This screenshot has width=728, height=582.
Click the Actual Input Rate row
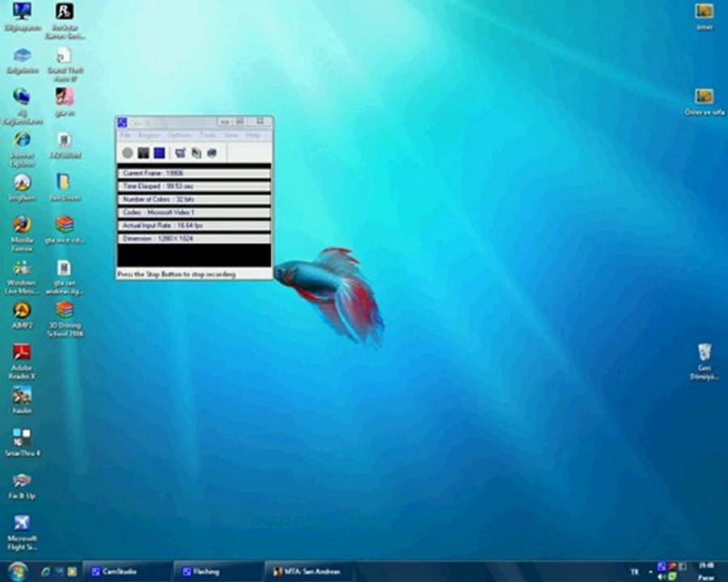194,225
